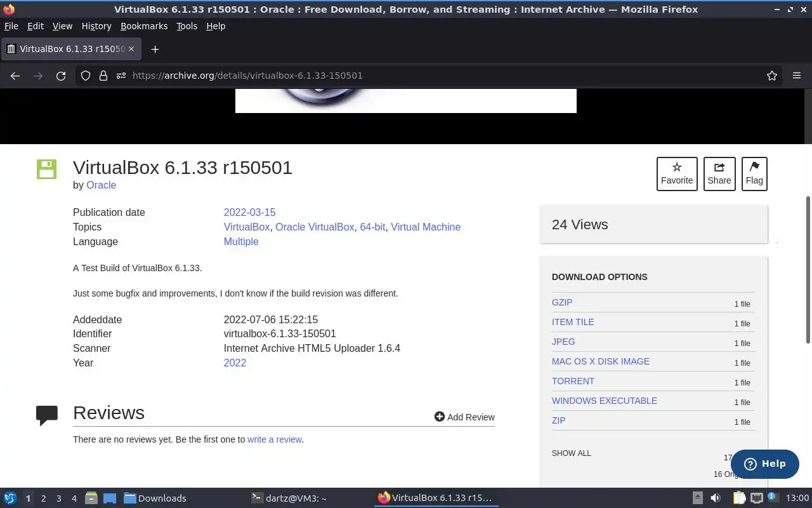This screenshot has width=812, height=508.
Task: Open the VirtualBox topic link
Action: click(x=247, y=227)
